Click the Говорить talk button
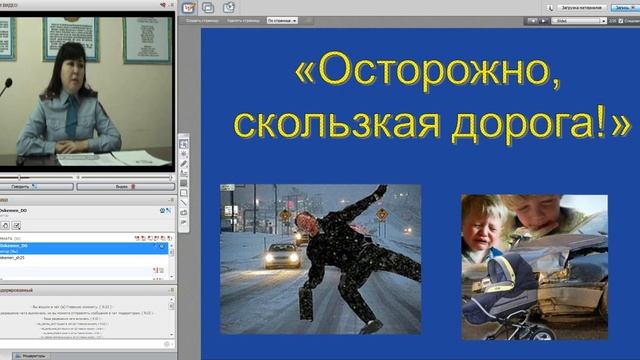Image resolution: width=640 pixels, height=360 pixels. [37, 187]
